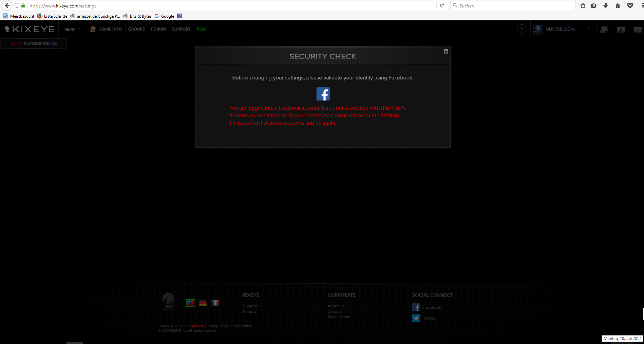Open the Press Center link
This screenshot has height=344, width=644.
[x=339, y=317]
